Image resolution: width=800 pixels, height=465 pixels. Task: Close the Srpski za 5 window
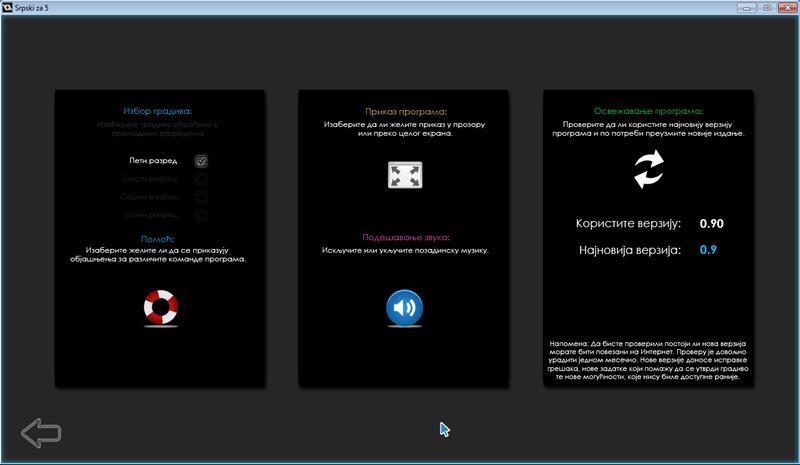coord(787,8)
